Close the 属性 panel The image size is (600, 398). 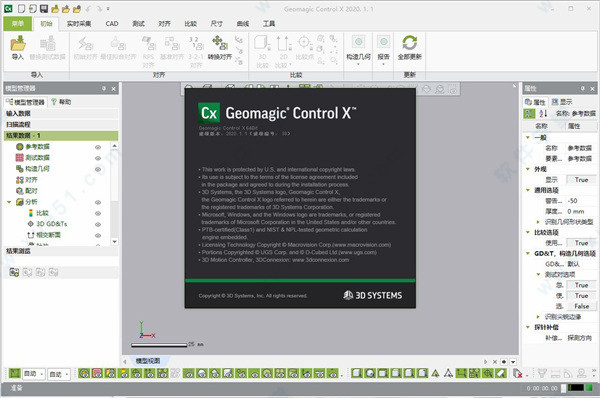tap(592, 88)
